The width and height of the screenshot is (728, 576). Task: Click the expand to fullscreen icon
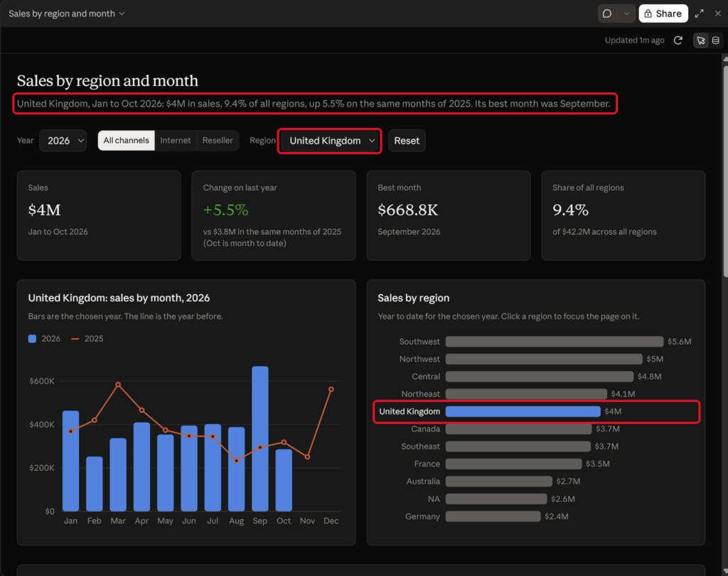coord(700,14)
